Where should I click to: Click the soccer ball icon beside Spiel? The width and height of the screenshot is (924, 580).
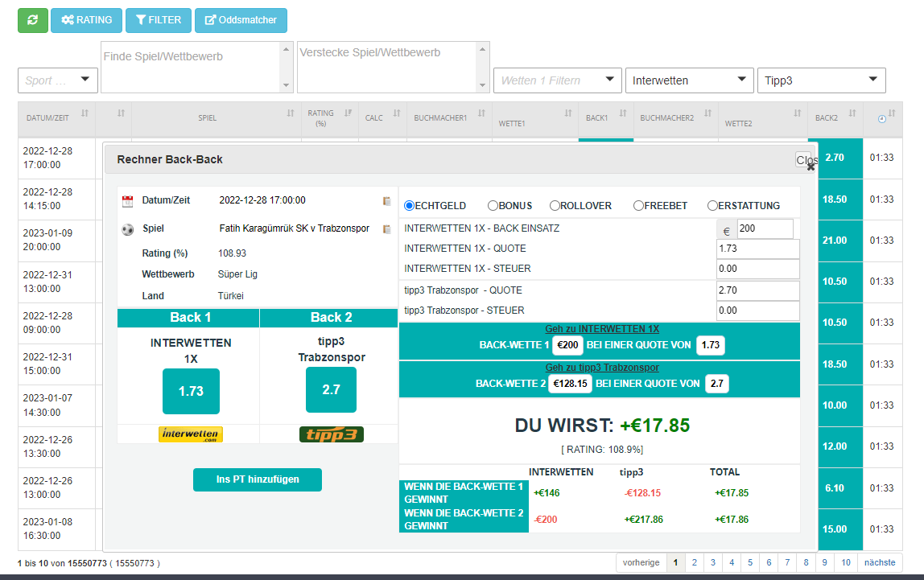pyautogui.click(x=127, y=229)
